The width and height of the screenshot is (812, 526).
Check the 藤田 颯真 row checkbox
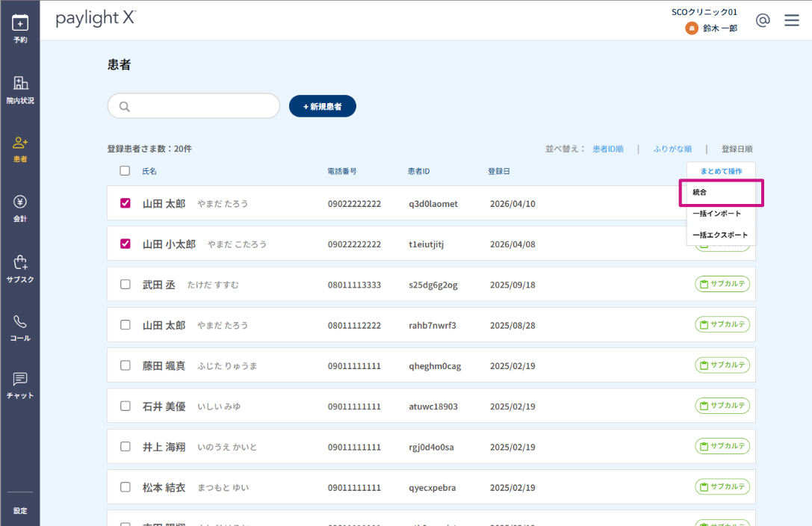125,365
